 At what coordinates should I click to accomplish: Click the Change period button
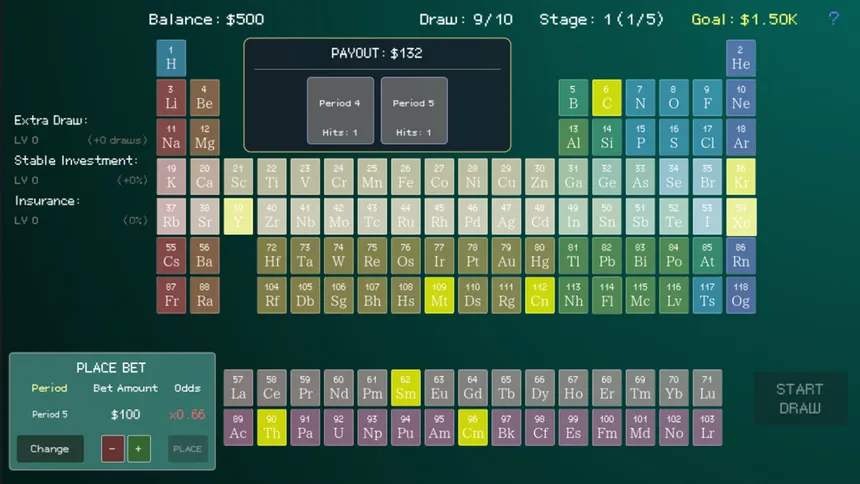50,449
